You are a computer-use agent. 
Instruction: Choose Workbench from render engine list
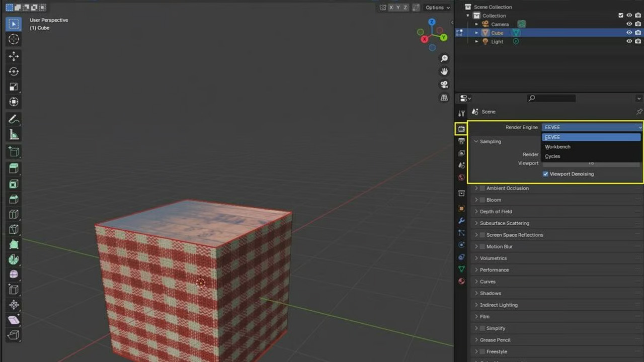pyautogui.click(x=557, y=147)
